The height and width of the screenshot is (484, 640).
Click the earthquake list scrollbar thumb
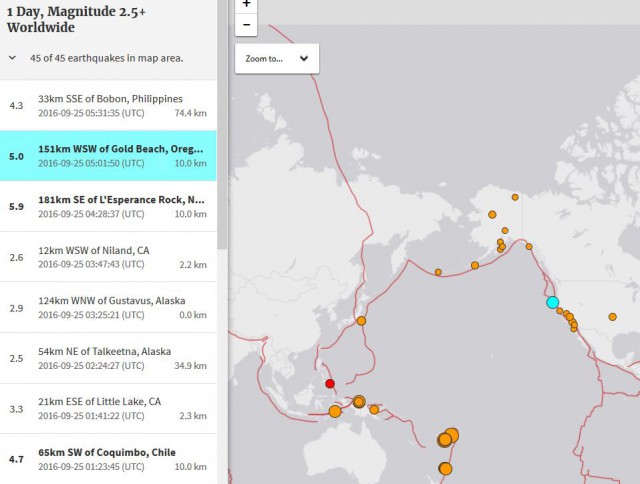tap(222, 122)
